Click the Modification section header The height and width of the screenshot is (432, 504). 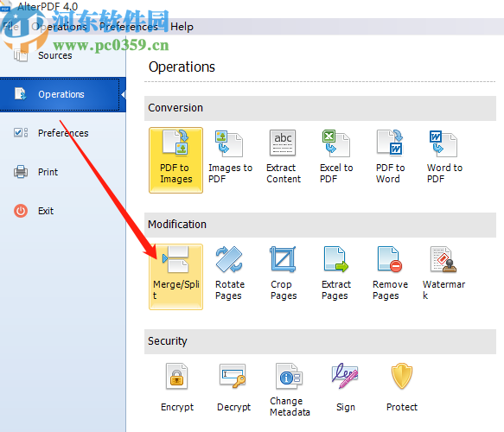tap(320, 225)
